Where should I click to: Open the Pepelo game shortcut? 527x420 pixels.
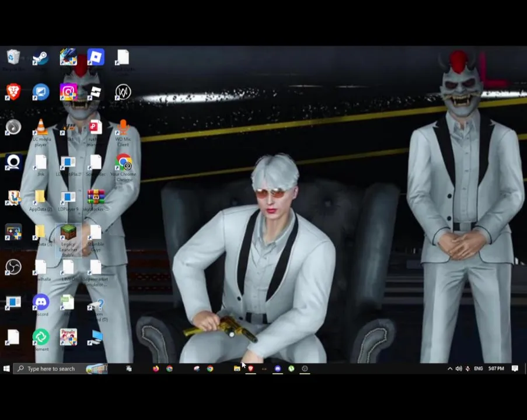[68, 337]
